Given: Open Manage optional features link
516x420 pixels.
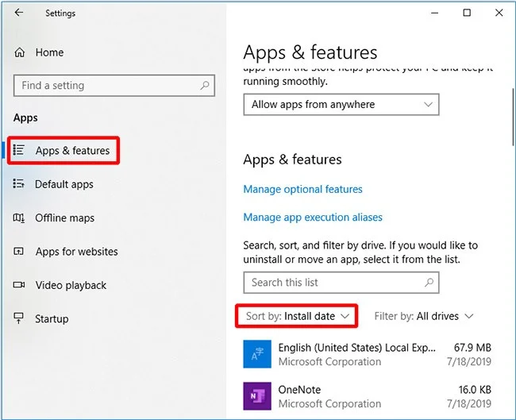Looking at the screenshot, I should [x=302, y=190].
